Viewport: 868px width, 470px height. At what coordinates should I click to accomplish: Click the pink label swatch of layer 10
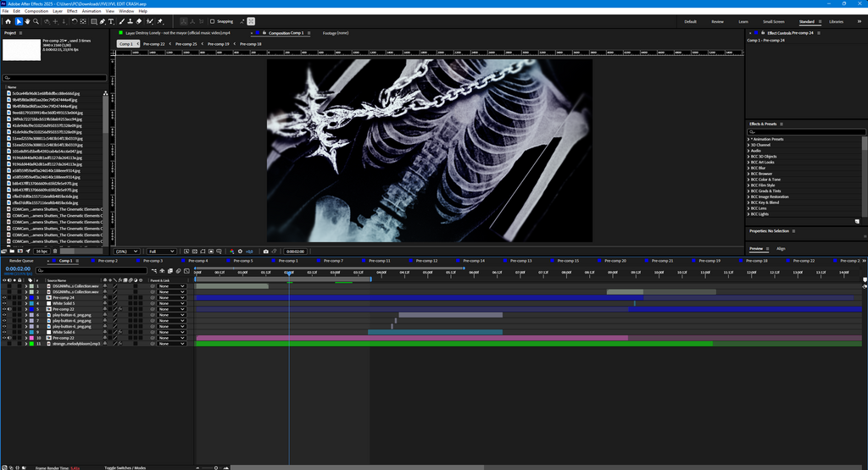click(31, 338)
